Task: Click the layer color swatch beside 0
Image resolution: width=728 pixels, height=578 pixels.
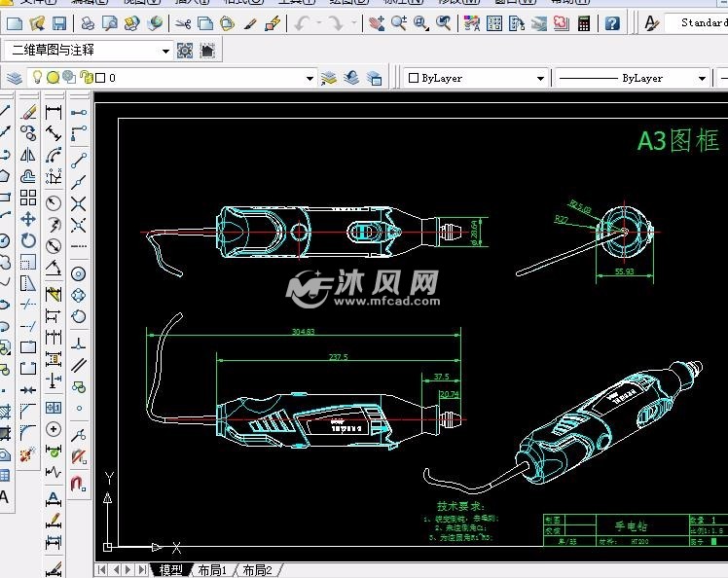Action: (x=99, y=78)
